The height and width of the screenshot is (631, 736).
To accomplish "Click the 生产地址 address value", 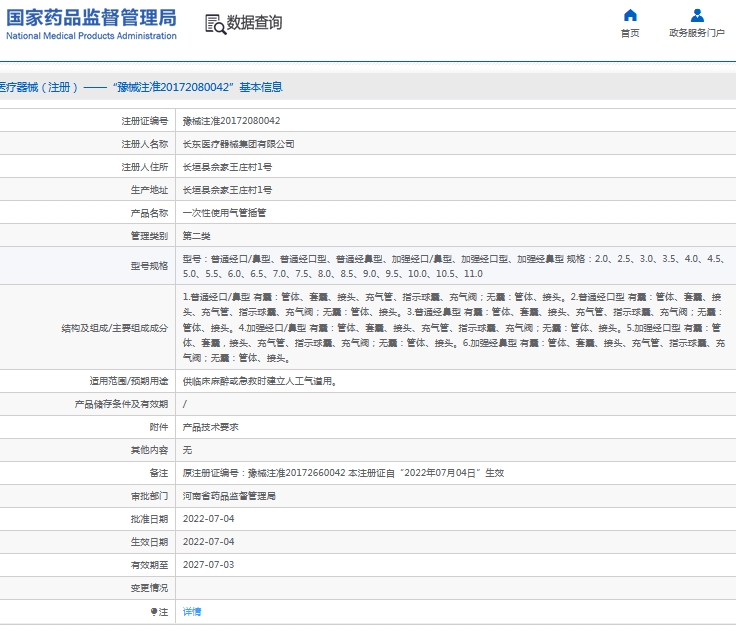I will pyautogui.click(x=227, y=190).
